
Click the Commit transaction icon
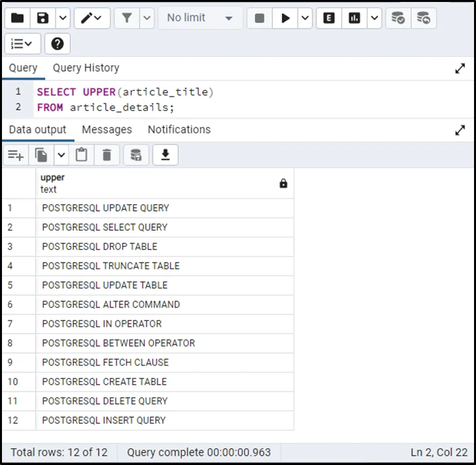coord(397,18)
